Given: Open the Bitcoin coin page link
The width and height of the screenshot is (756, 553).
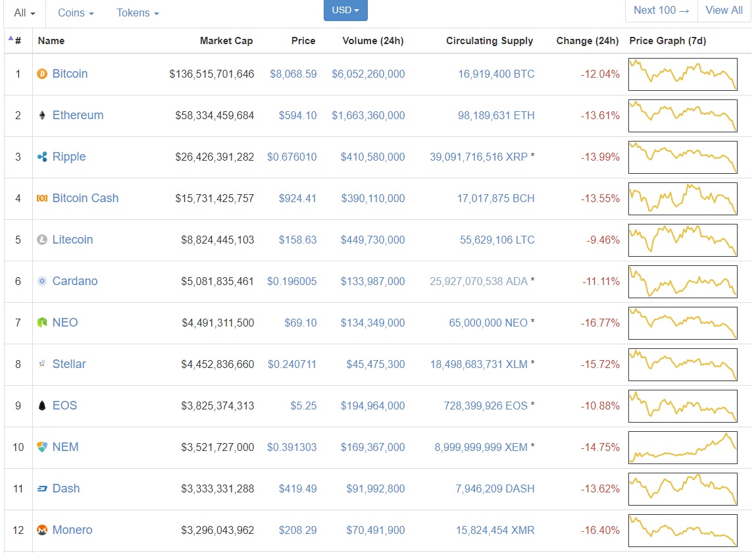Looking at the screenshot, I should [x=70, y=74].
